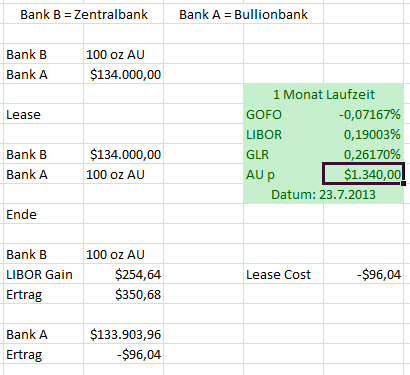
Task: Select the GLR rate cell 0,26170%
Action: tap(363, 154)
